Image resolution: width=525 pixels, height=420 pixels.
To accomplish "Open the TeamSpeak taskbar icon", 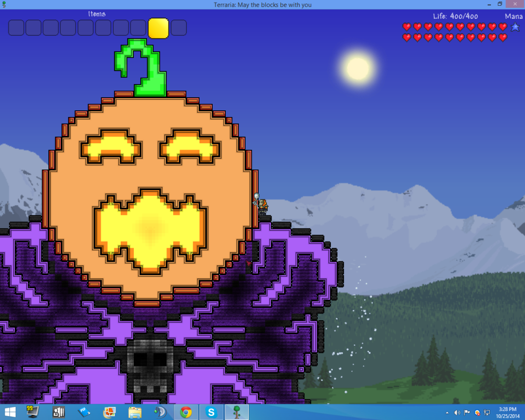I will click(x=160, y=412).
